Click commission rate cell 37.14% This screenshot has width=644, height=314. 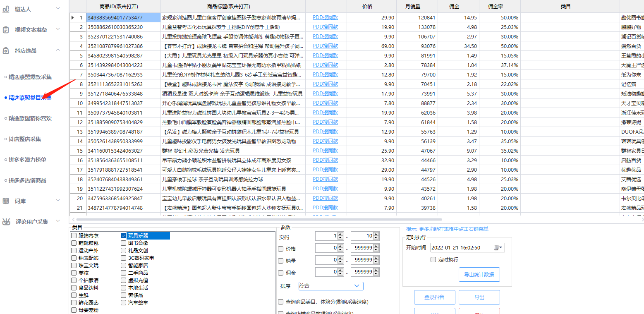point(500,65)
